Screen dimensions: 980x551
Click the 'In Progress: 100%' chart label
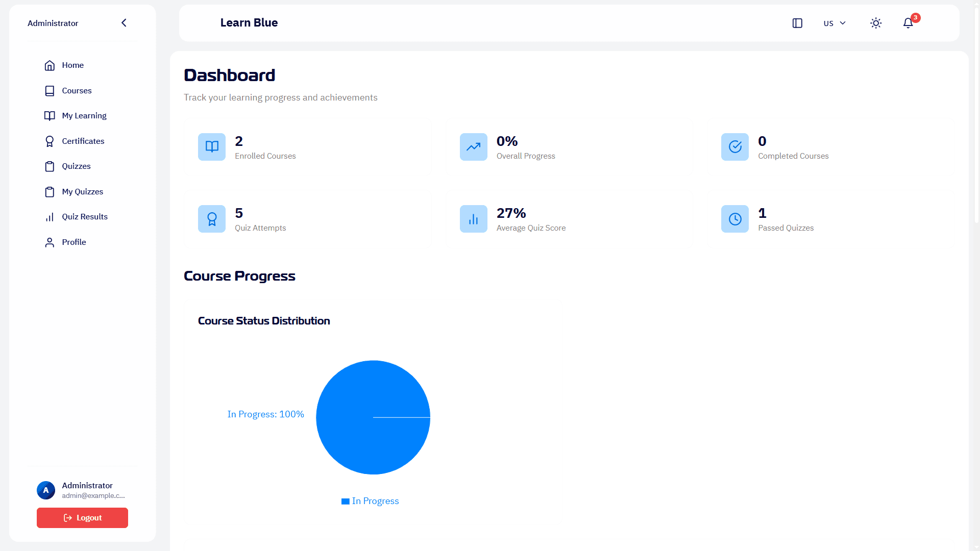[x=265, y=414]
